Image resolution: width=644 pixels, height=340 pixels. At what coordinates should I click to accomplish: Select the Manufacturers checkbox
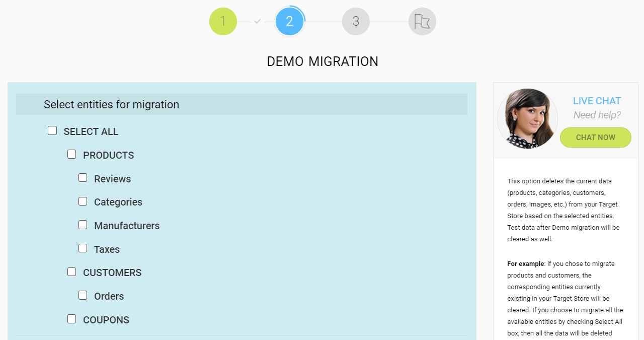tap(83, 225)
